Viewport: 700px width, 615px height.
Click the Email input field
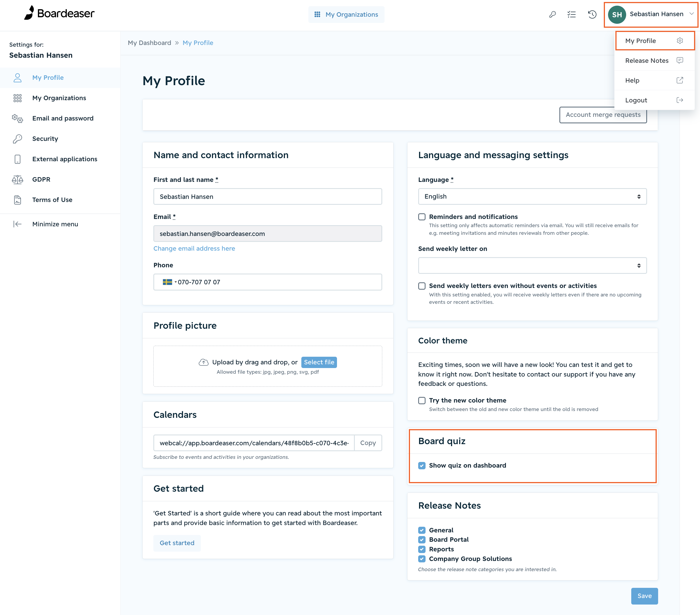coord(267,234)
